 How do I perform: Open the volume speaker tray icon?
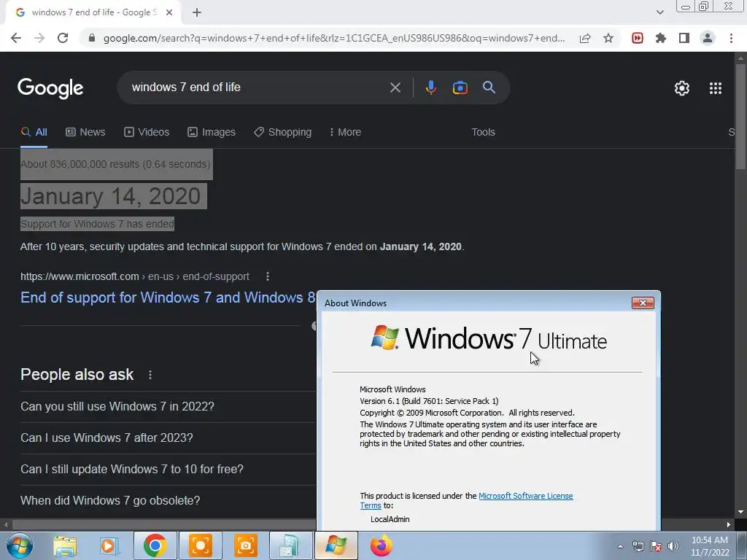click(673, 546)
